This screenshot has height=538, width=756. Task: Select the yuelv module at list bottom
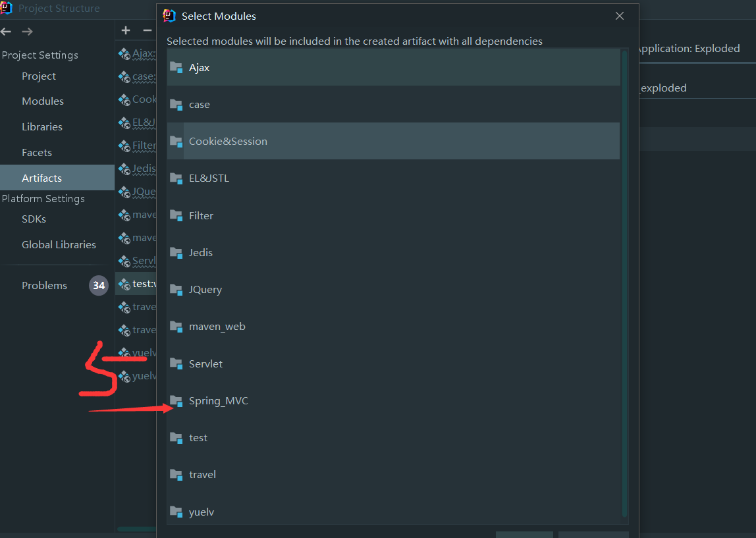pos(201,512)
